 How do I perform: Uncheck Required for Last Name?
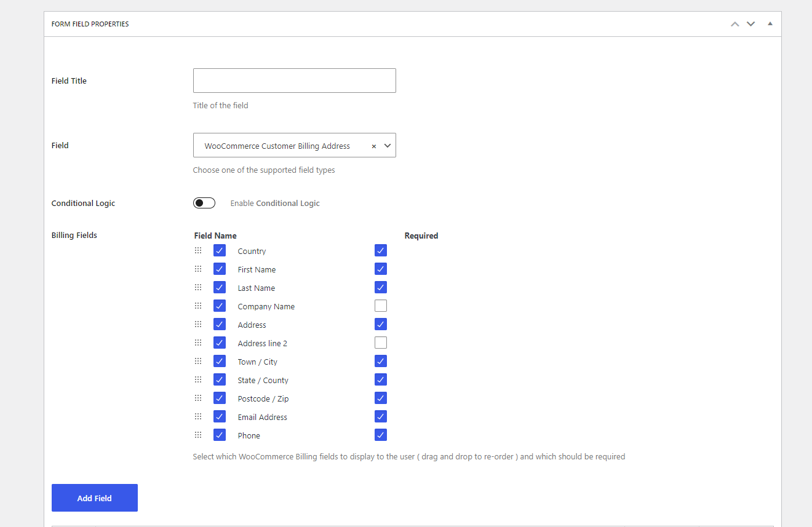click(381, 287)
